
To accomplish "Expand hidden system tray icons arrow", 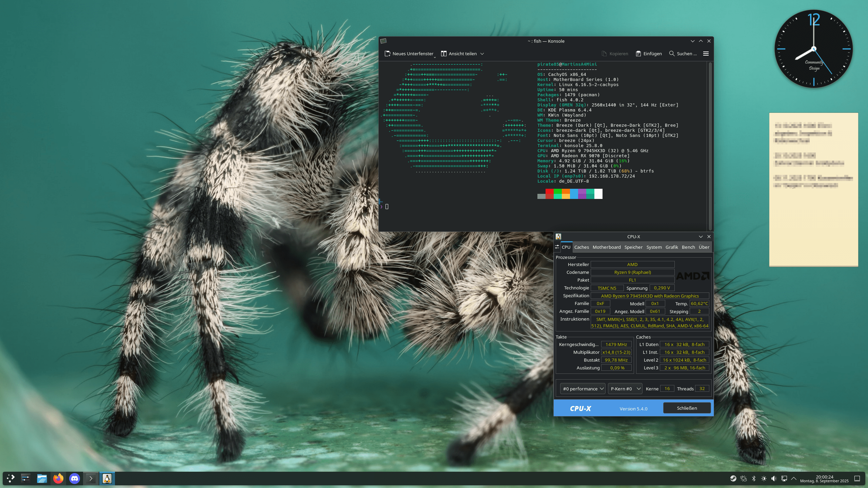I will pyautogui.click(x=794, y=479).
